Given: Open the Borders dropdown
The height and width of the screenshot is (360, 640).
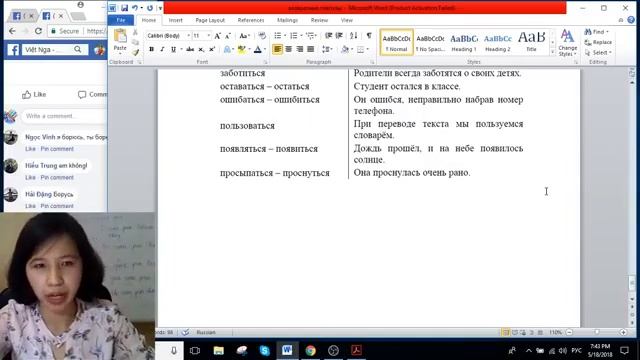Looking at the screenshot, I should [x=367, y=49].
